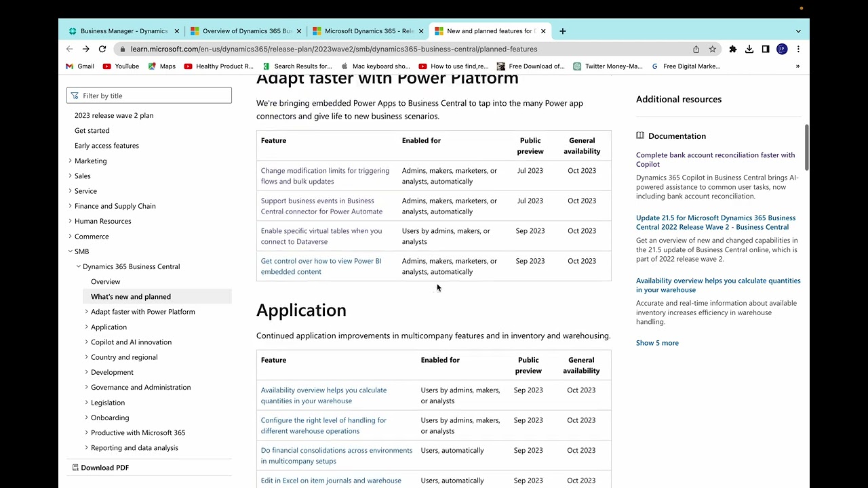Go back with the browser back arrow

coord(70,49)
